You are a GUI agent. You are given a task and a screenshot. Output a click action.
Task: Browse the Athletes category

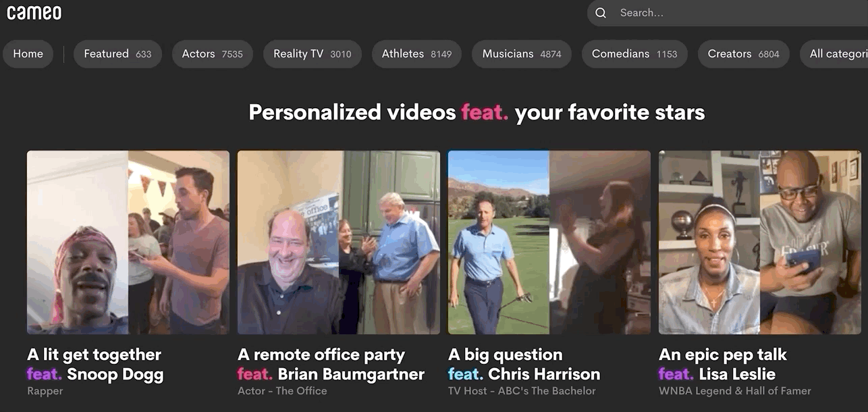[416, 54]
